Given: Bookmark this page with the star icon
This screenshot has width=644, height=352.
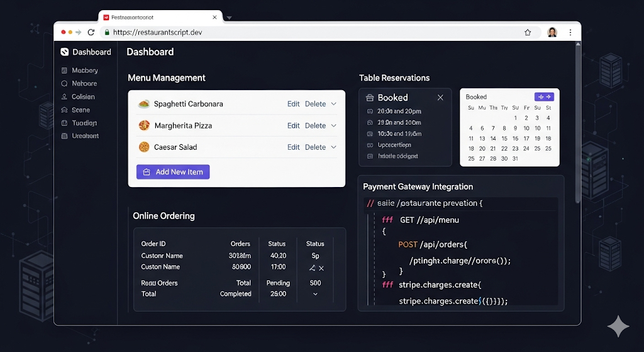Looking at the screenshot, I should point(528,32).
